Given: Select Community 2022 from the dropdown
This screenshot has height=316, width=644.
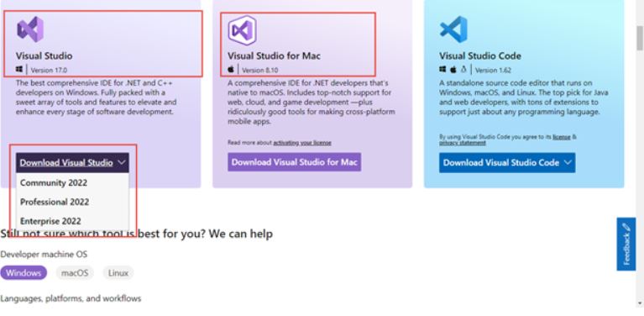Looking at the screenshot, I should [54, 183].
